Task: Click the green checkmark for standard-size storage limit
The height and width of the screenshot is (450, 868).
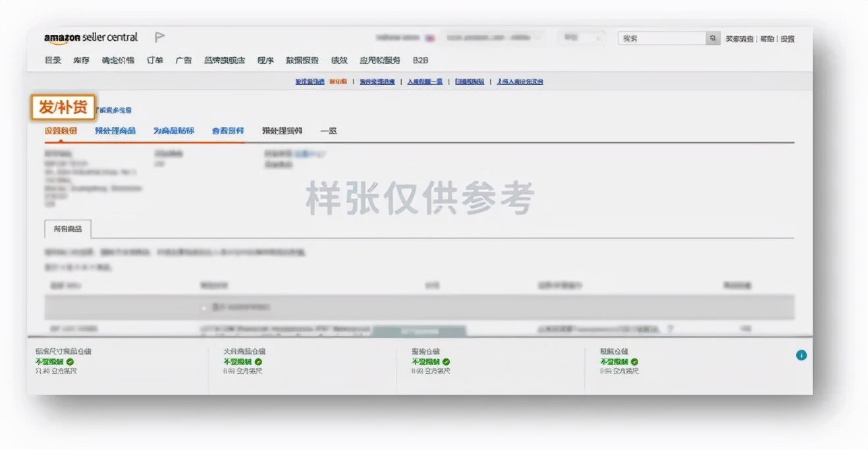Action: (x=72, y=361)
